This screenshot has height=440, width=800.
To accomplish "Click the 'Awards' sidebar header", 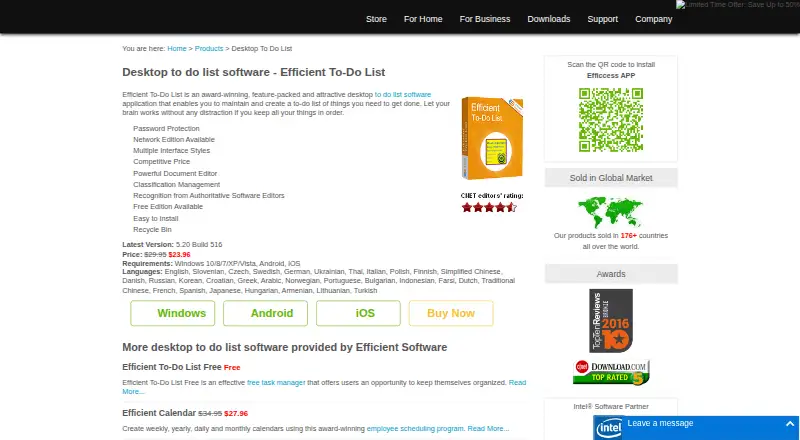I will coord(611,274).
